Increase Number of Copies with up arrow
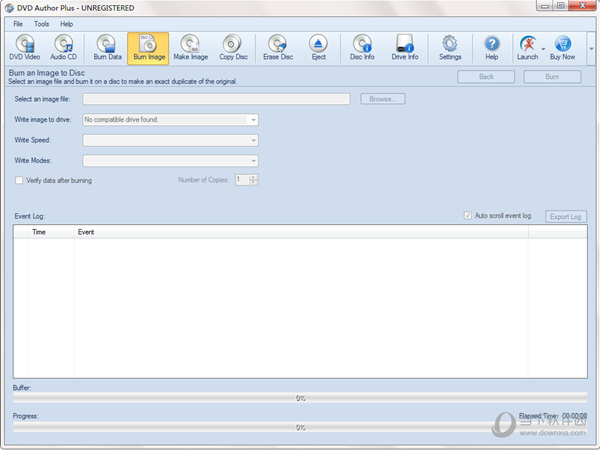600x450 pixels. [x=253, y=177]
